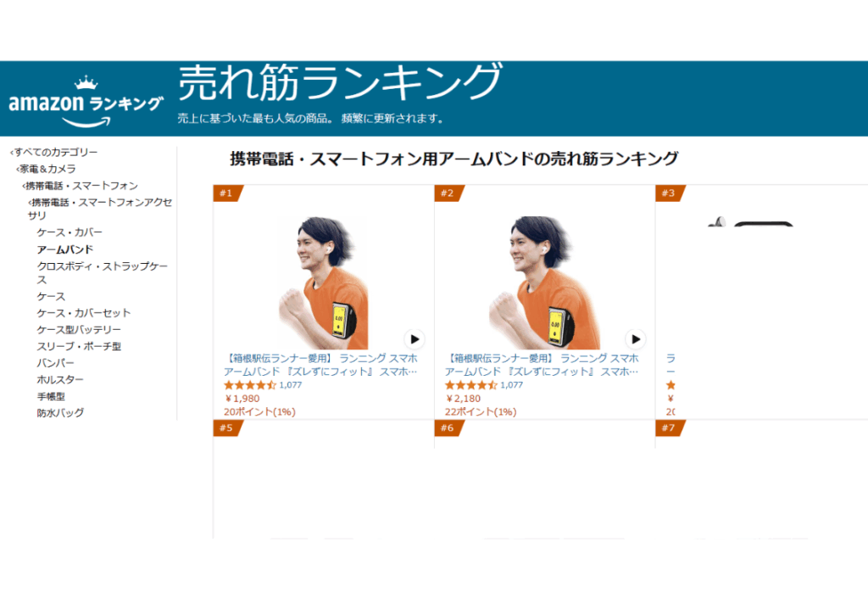Open star rating of #1 product

(250, 385)
